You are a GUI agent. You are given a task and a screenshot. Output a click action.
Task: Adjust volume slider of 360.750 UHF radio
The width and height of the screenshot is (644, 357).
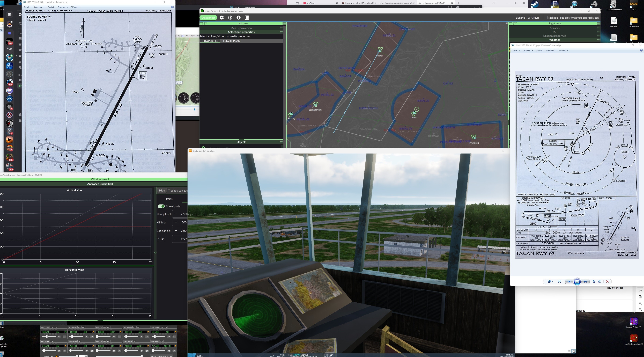[47, 337]
